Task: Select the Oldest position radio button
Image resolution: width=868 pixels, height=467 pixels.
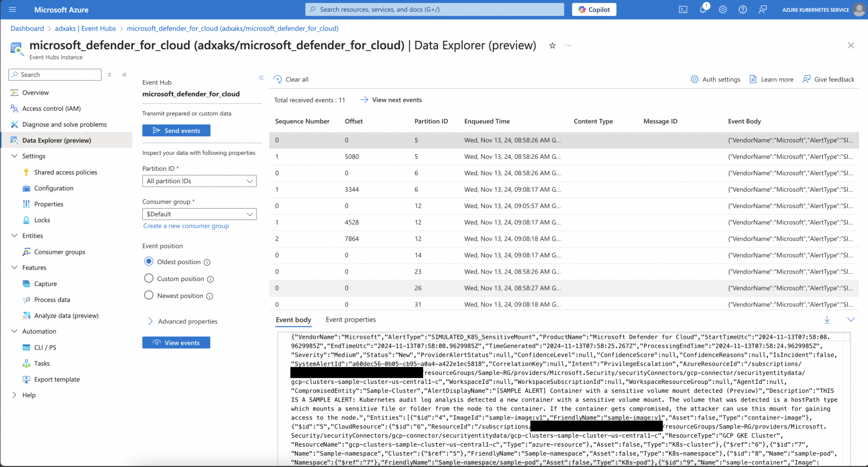Action: pyautogui.click(x=148, y=261)
